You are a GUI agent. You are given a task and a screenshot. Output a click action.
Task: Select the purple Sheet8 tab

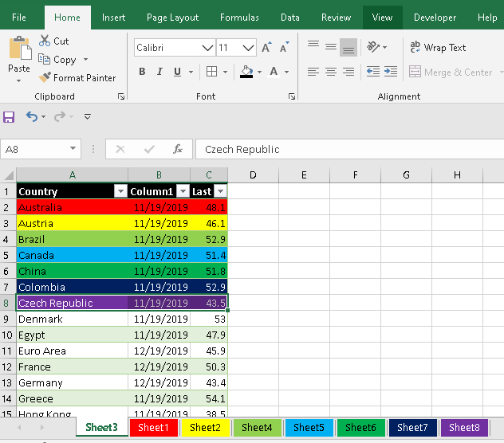pyautogui.click(x=464, y=428)
